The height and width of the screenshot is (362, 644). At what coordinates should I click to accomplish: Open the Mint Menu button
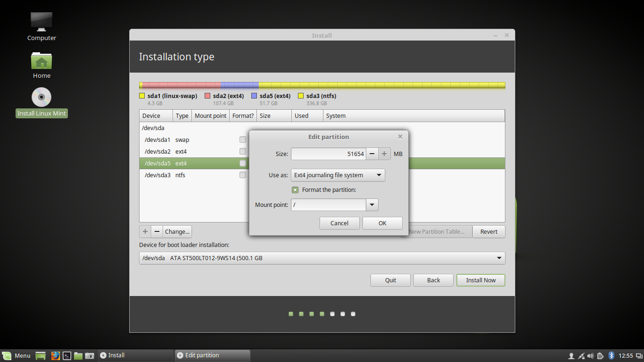pyautogui.click(x=16, y=355)
